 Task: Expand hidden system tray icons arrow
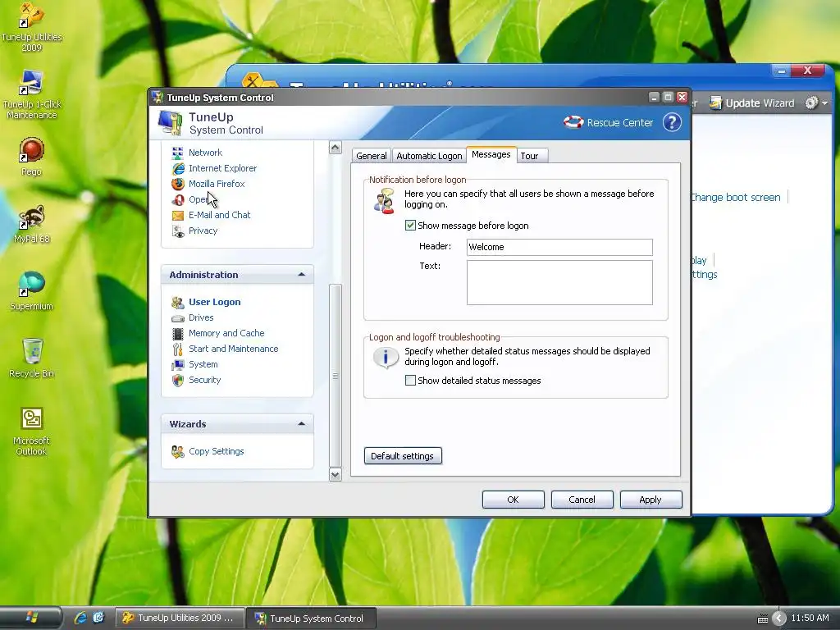[x=779, y=619]
